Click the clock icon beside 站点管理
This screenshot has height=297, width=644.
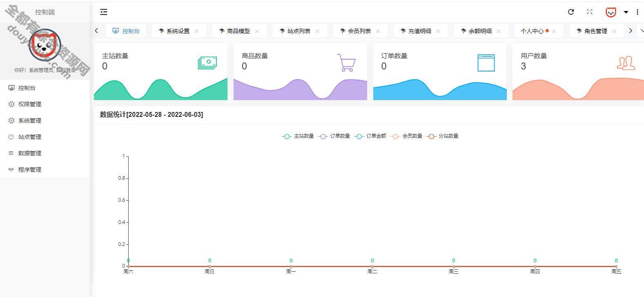click(11, 137)
